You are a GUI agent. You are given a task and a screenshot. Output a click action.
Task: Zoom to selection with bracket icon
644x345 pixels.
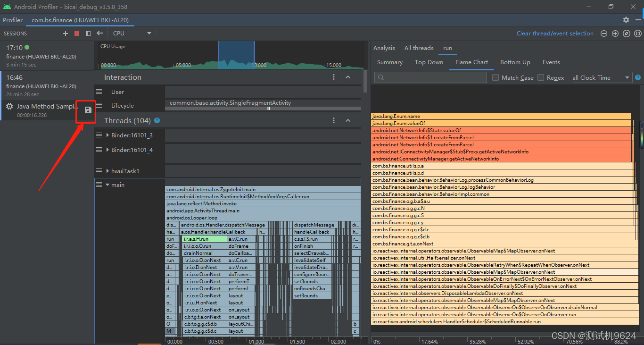(638, 34)
